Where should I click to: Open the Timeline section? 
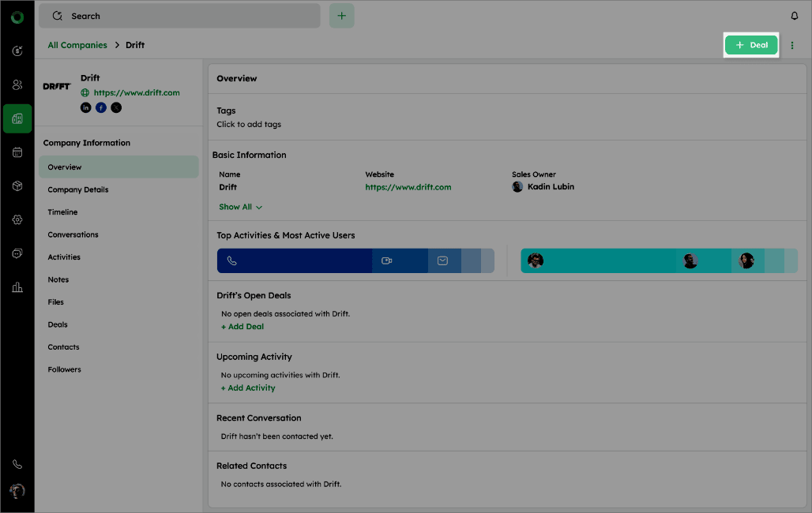click(62, 212)
